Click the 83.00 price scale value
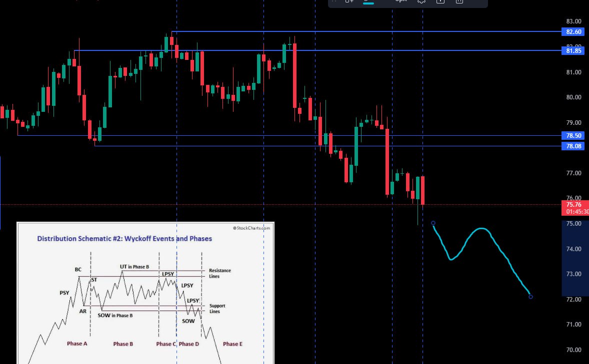This screenshot has height=364, width=589. [573, 21]
